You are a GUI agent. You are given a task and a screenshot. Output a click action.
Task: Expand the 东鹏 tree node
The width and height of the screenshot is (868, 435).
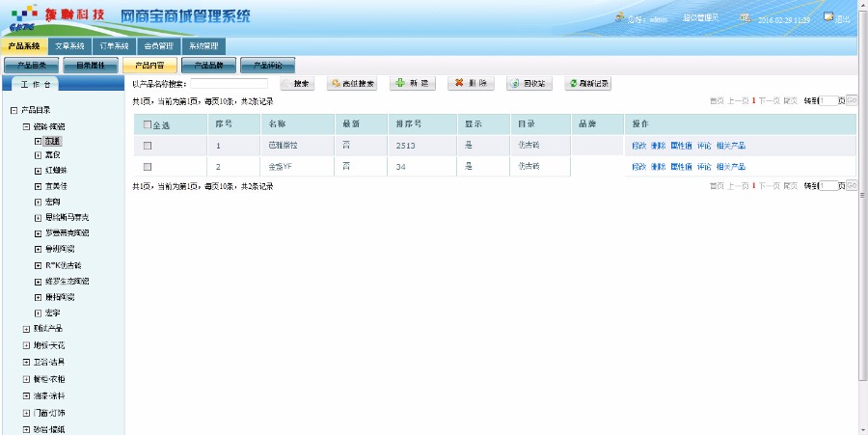click(39, 141)
